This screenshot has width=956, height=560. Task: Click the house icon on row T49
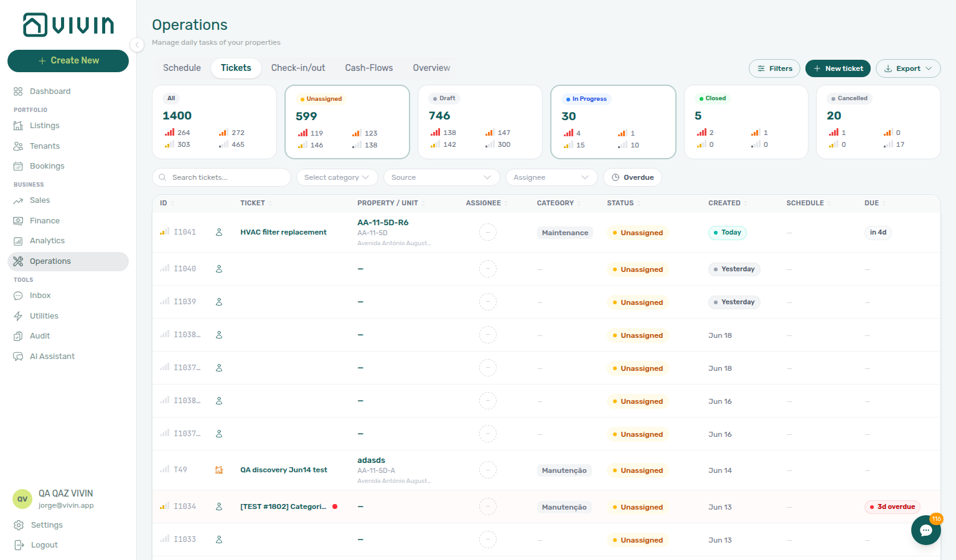219,470
